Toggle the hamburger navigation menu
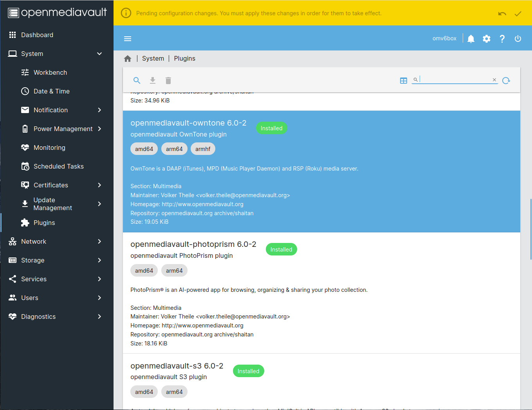This screenshot has height=410, width=532. tap(128, 38)
